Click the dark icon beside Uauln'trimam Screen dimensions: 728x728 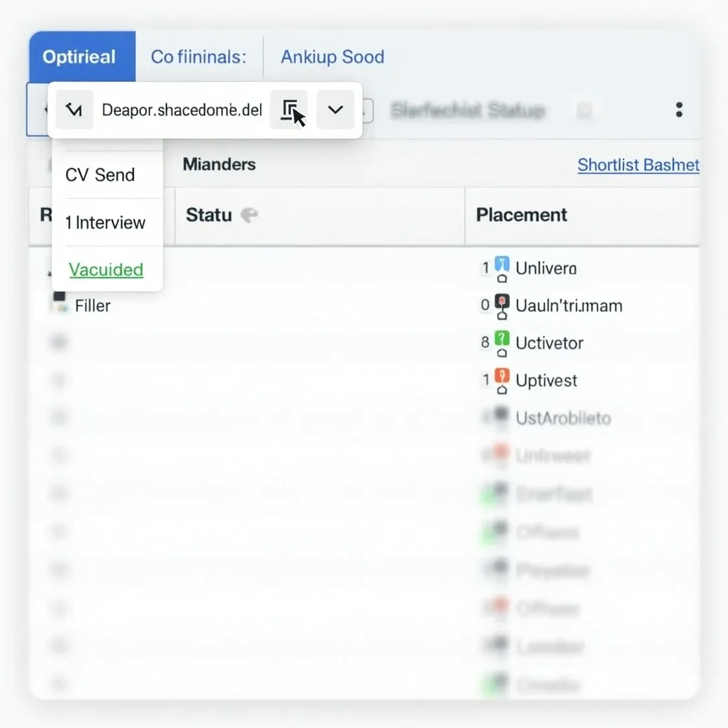pos(500,303)
